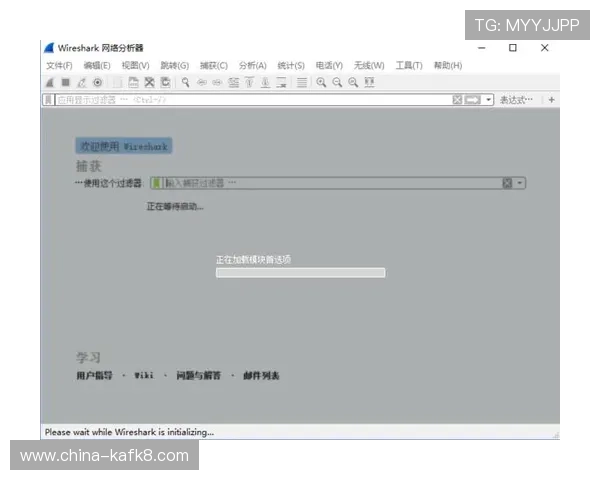Viewport: 600px width, 480px height.
Task: Click the faded Open capture file icon
Action: (x=118, y=82)
